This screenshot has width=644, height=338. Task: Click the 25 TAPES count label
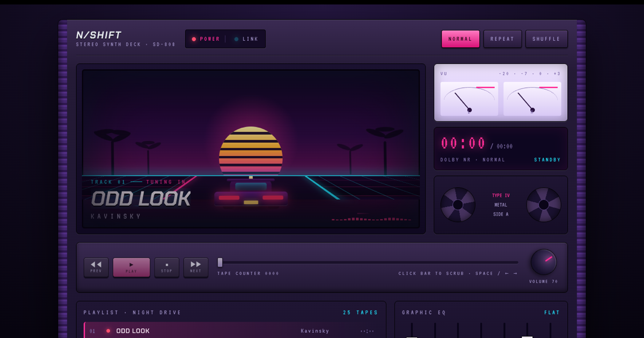[x=361, y=312]
